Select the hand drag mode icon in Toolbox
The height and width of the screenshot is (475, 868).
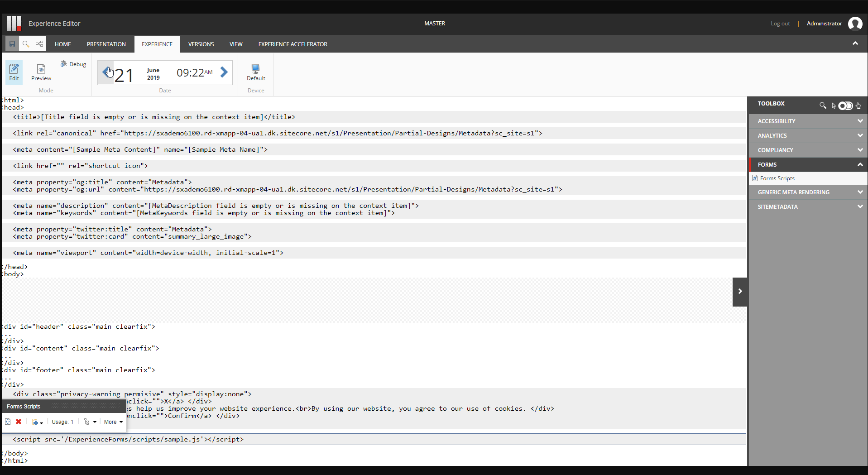click(x=858, y=106)
